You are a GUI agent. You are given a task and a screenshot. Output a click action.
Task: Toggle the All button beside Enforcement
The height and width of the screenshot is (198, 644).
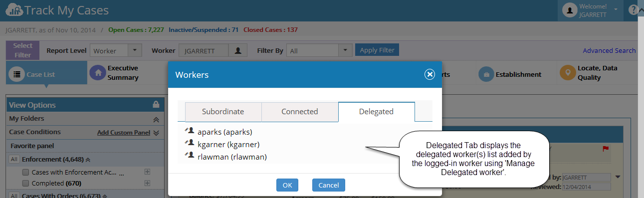(x=14, y=160)
